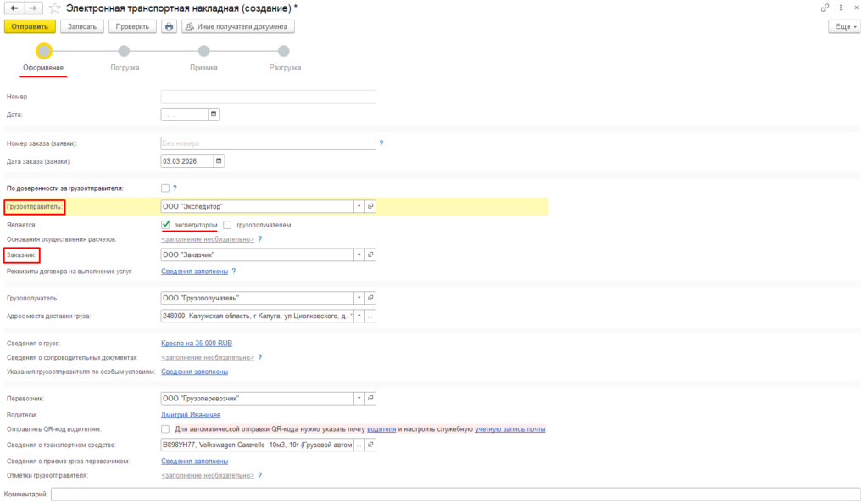Open address editor via ellipsis button
The width and height of the screenshot is (868, 504).
(x=371, y=316)
